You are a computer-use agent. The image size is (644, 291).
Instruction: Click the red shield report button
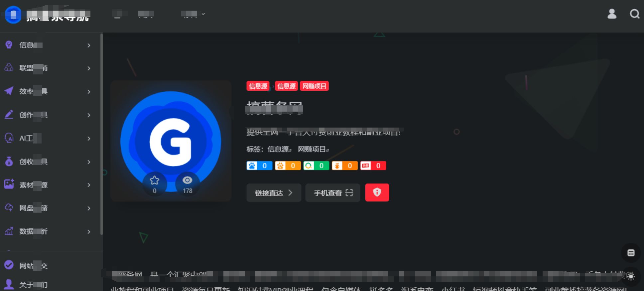(377, 192)
